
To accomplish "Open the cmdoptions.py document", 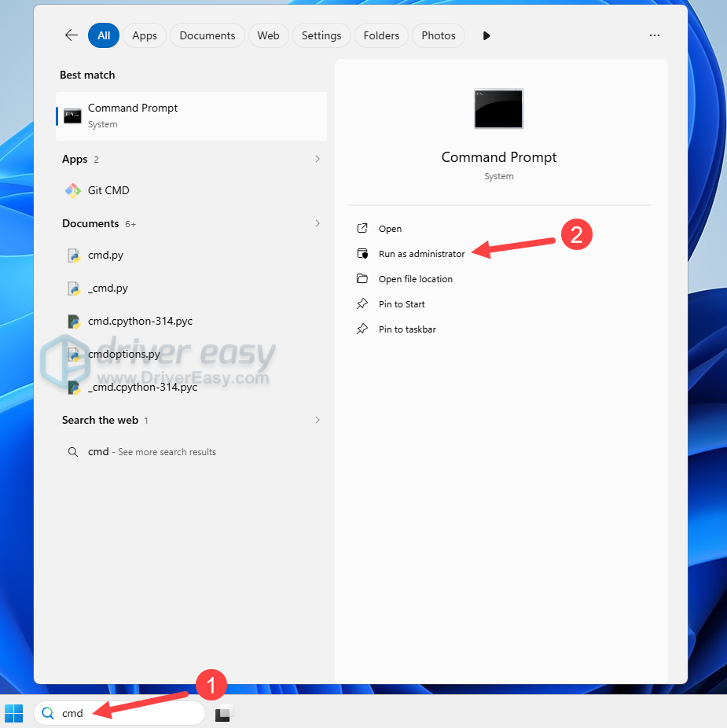I will tap(191, 354).
